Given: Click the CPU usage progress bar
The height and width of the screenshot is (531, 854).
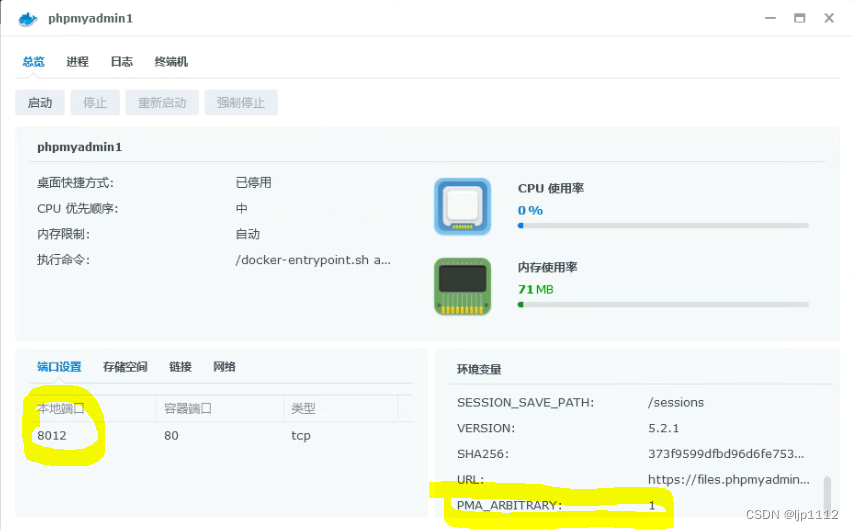Looking at the screenshot, I should pyautogui.click(x=663, y=225).
